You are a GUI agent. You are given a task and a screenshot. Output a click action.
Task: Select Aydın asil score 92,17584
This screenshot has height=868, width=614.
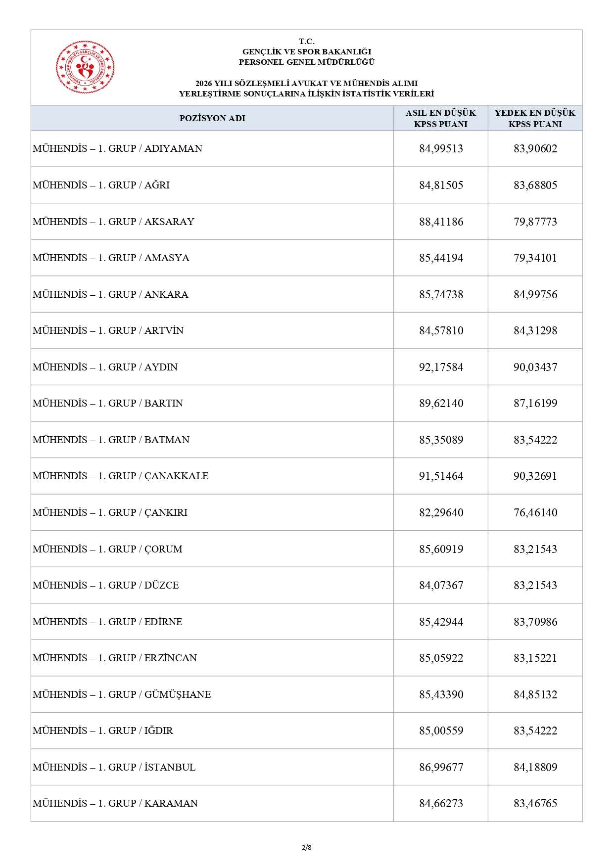pos(441,367)
